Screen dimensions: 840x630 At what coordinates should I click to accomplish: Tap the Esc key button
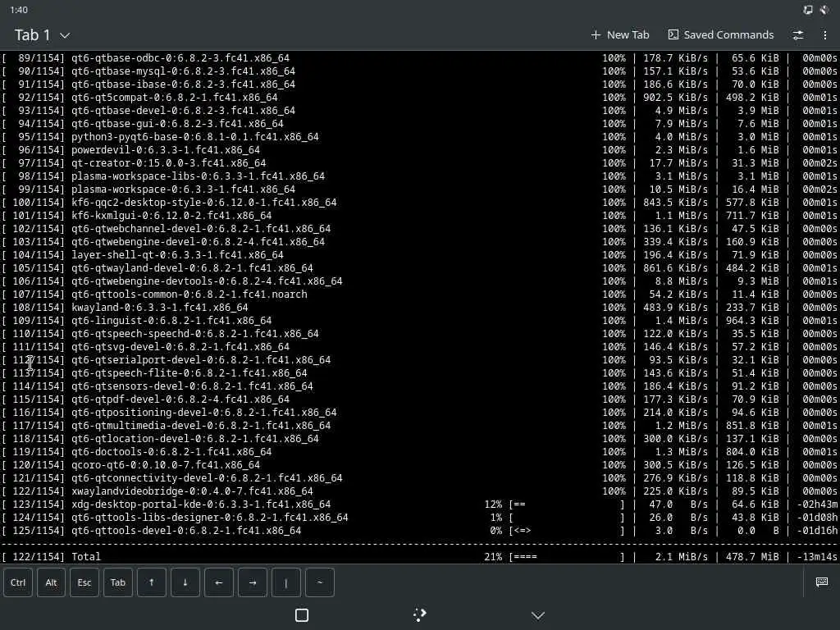pyautogui.click(x=84, y=582)
